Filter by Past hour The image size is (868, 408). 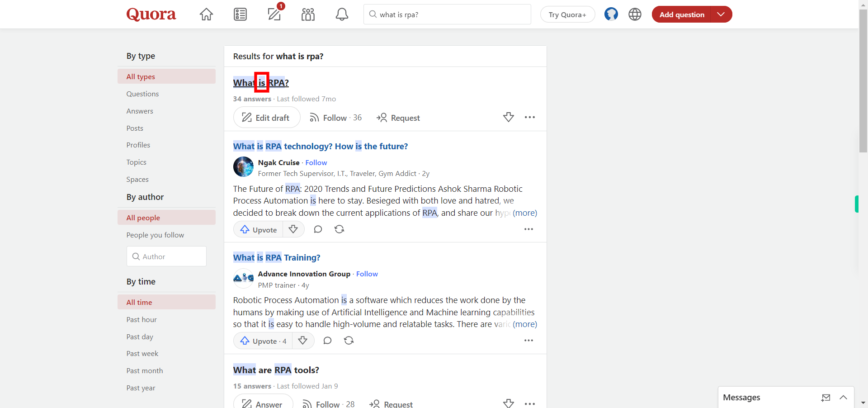(166, 319)
